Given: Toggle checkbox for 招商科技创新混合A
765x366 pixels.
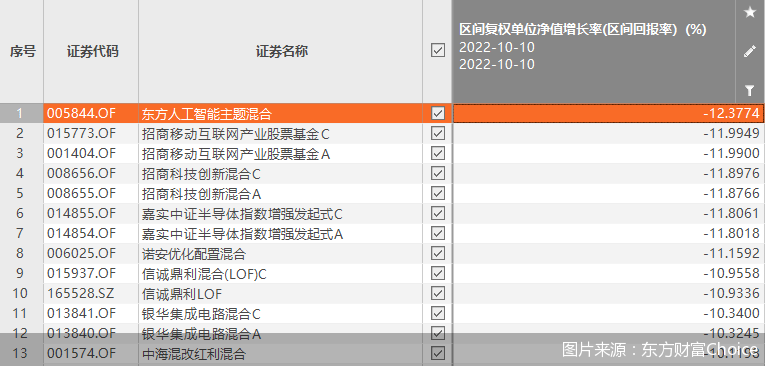Looking at the screenshot, I should [438, 193].
